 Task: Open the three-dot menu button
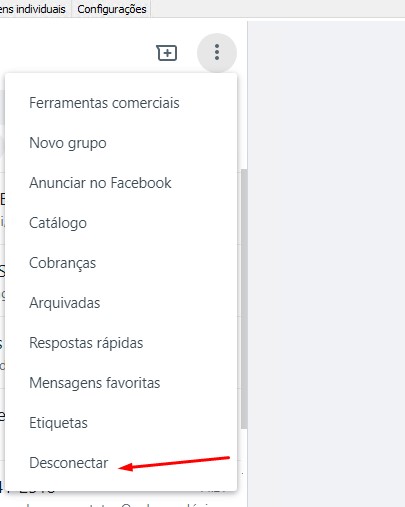coord(217,53)
